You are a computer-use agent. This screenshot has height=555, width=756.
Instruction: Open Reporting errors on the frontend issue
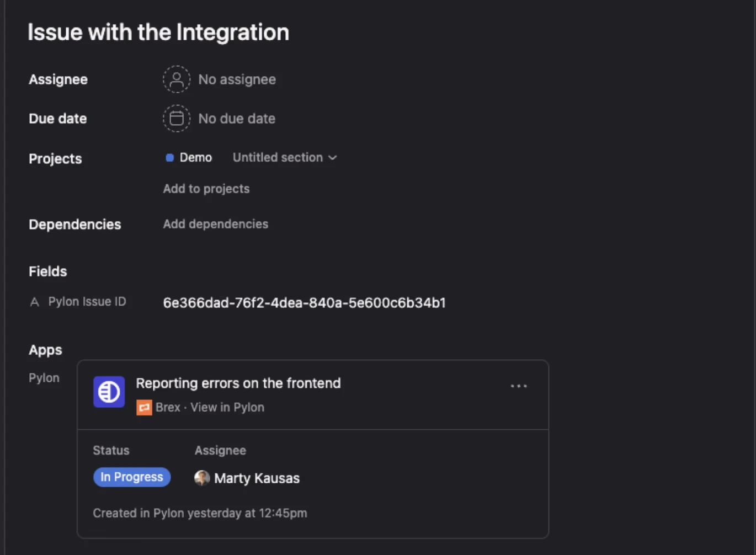[238, 383]
